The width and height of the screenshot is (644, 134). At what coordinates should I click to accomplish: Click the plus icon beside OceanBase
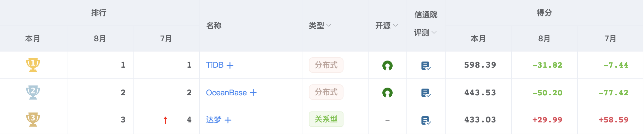[x=253, y=93]
